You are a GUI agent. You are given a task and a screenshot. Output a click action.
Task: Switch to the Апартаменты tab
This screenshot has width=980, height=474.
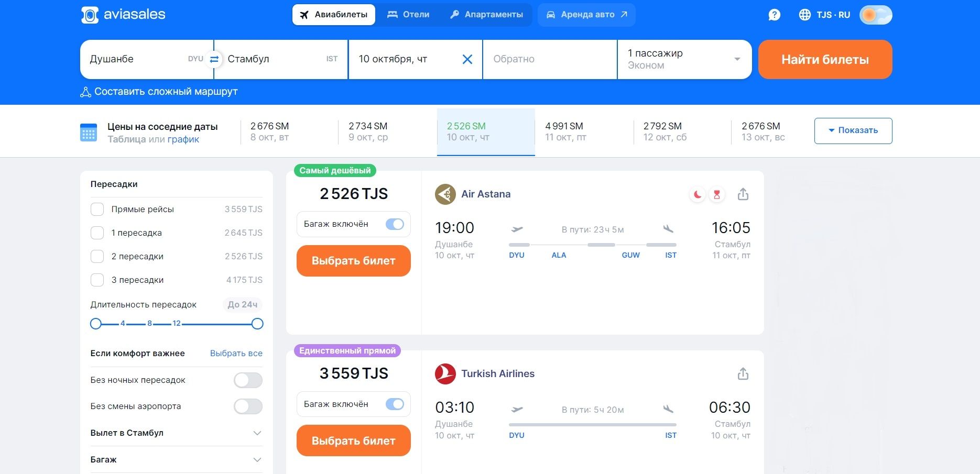pyautogui.click(x=486, y=15)
